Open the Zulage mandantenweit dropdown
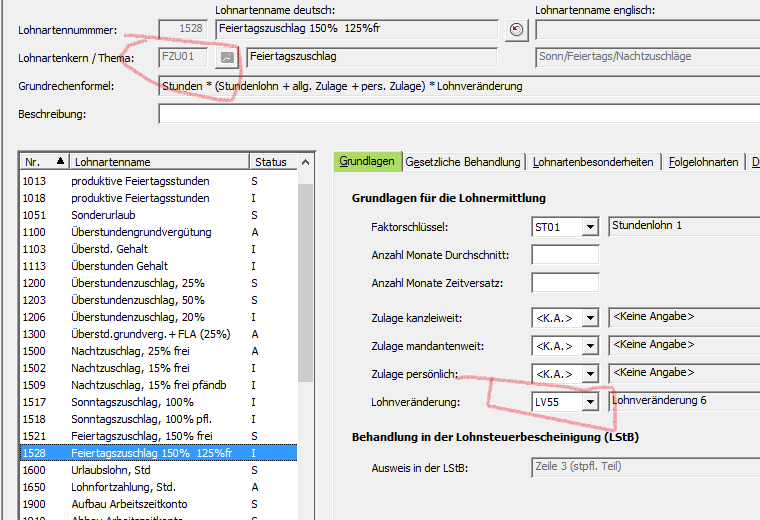 click(589, 346)
